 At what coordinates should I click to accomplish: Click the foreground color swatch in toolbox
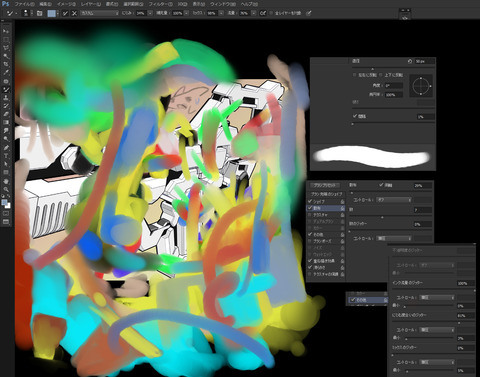point(4,202)
